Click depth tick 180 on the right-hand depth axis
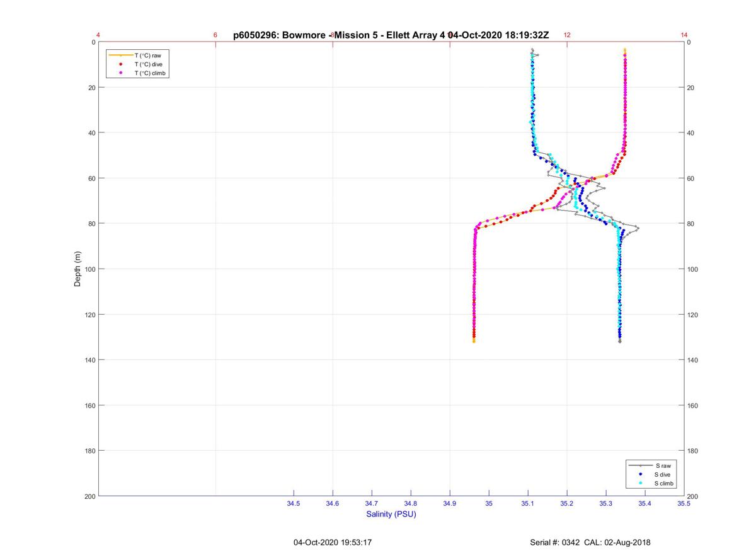 tap(693, 451)
